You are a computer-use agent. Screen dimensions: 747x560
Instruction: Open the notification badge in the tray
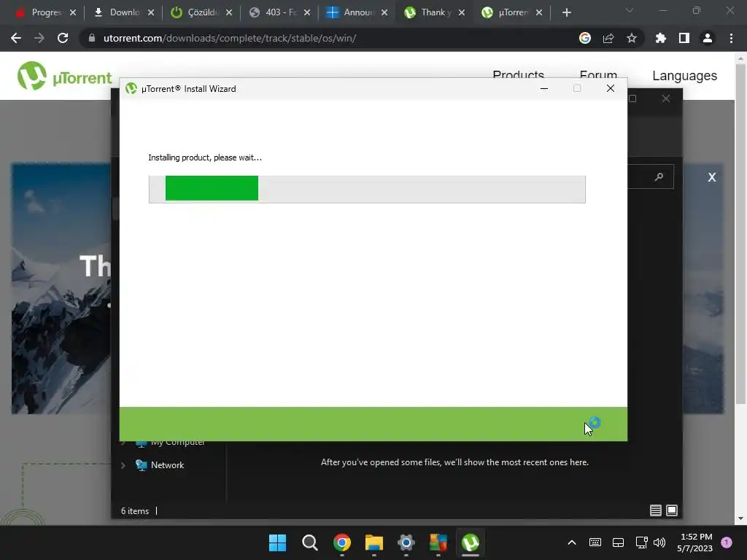point(727,542)
